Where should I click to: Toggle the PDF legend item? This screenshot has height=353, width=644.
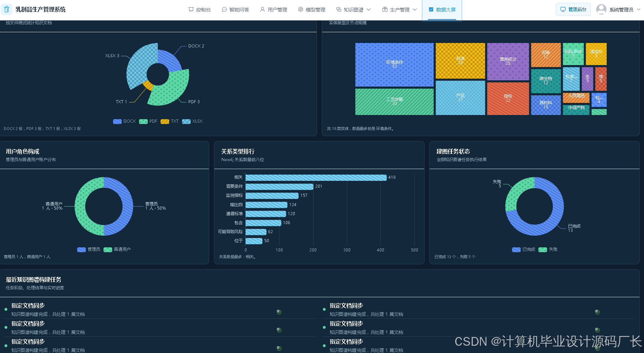148,121
